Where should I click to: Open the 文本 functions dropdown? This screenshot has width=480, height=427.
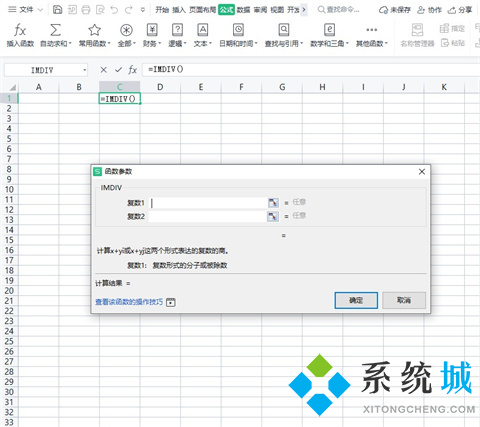(203, 35)
